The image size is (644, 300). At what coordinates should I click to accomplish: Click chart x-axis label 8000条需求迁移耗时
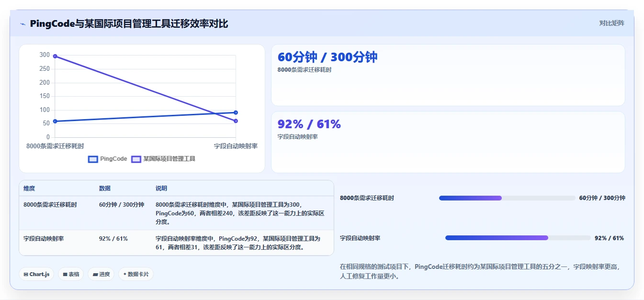pyautogui.click(x=55, y=146)
